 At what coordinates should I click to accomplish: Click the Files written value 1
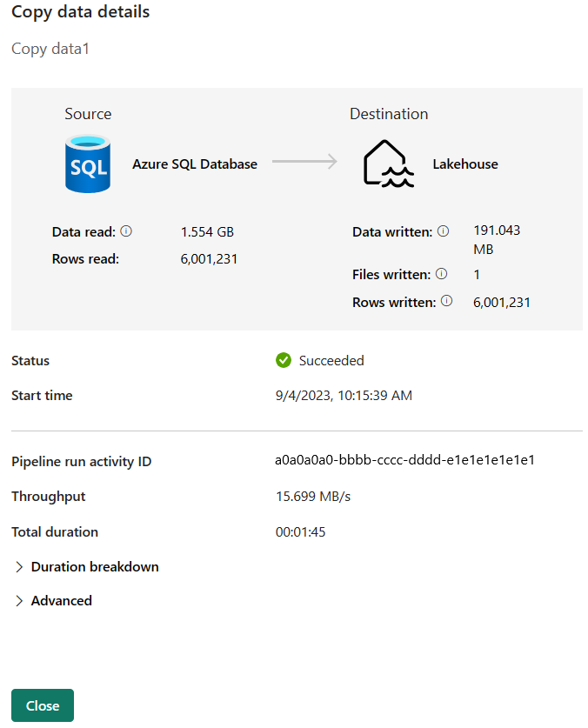click(x=477, y=274)
